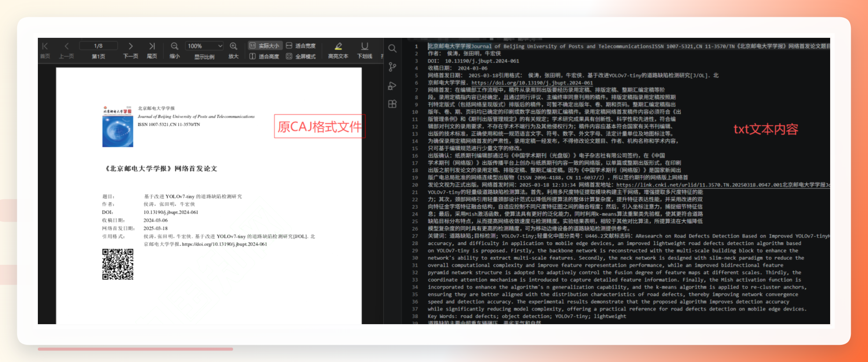Click the 2024-03-06 date in the CAJ page
The height and width of the screenshot is (362, 868).
click(x=155, y=220)
